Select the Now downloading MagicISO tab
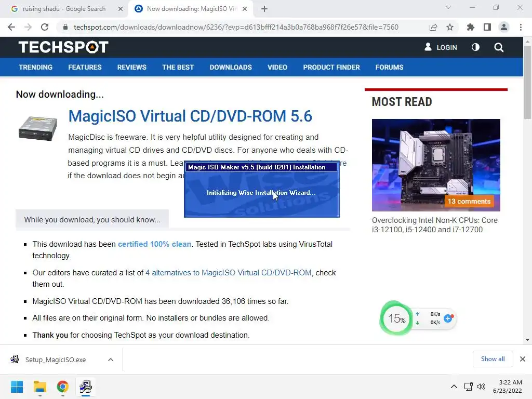Viewport: 532px width, 399px height. [x=191, y=9]
